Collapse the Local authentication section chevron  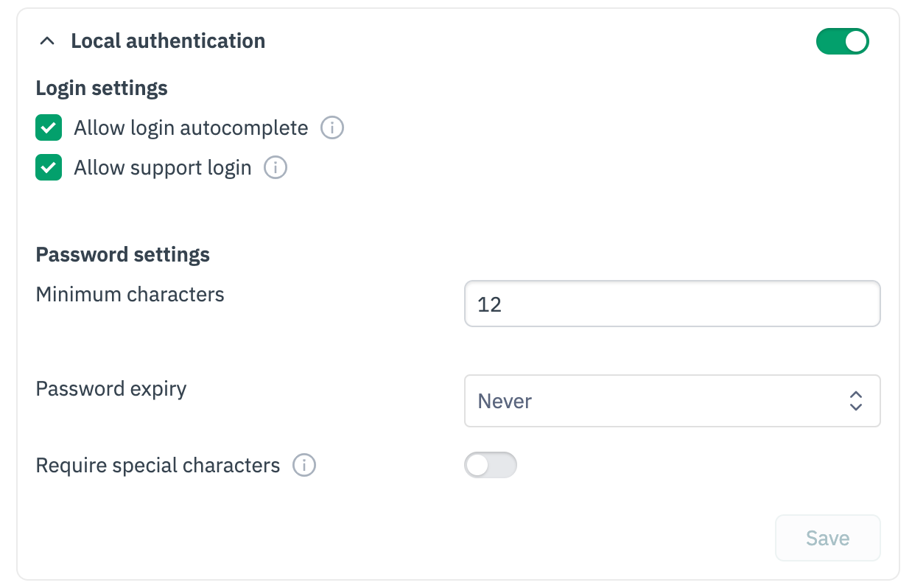tap(47, 41)
